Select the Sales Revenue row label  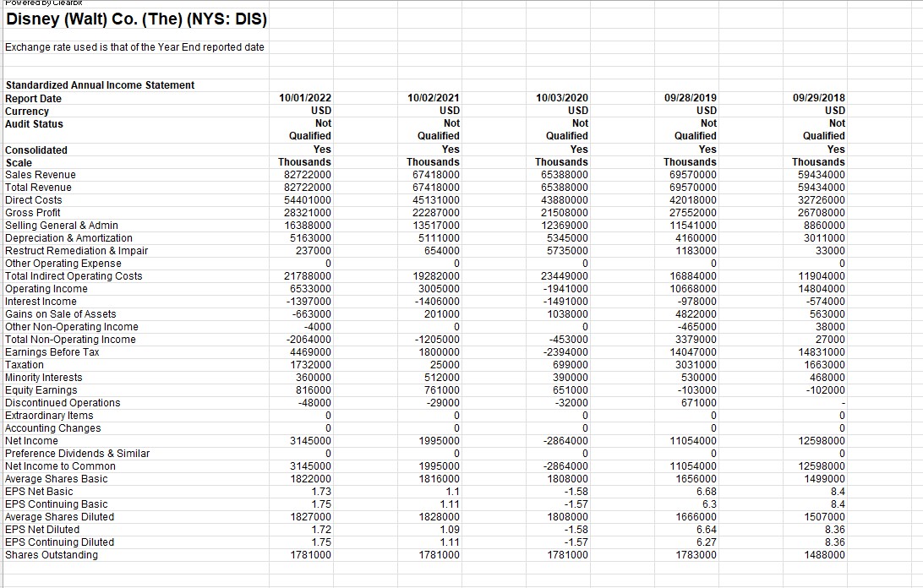click(41, 175)
